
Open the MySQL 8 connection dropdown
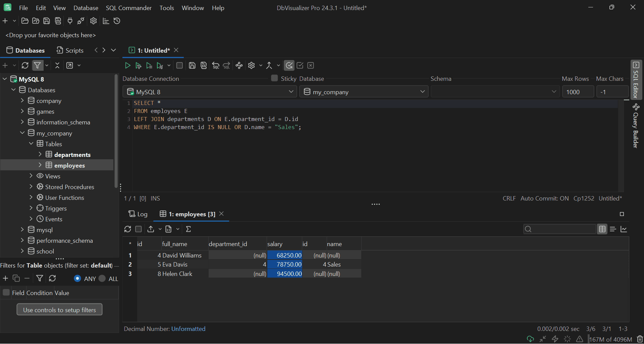pyautogui.click(x=291, y=91)
